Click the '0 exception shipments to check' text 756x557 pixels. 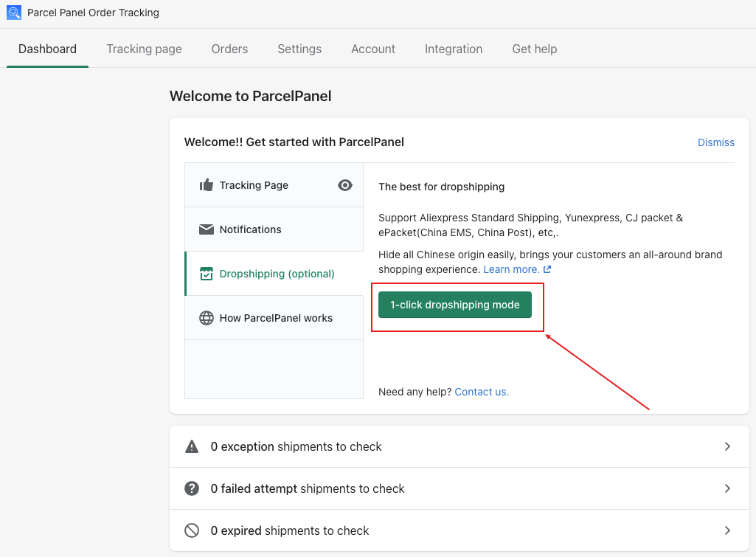(296, 446)
